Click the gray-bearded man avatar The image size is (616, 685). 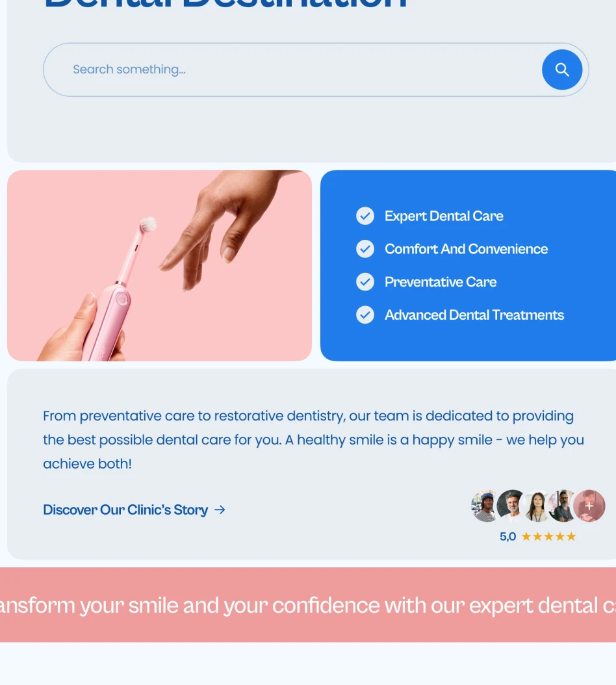click(x=511, y=506)
